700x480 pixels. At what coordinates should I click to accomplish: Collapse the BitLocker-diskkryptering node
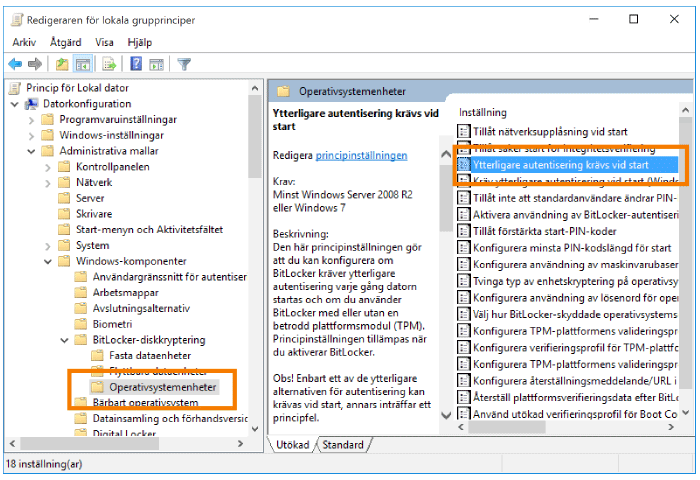[64, 340]
